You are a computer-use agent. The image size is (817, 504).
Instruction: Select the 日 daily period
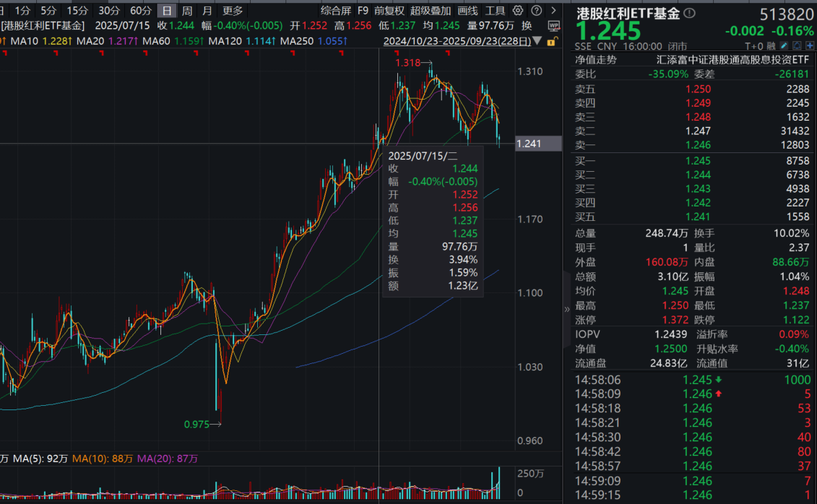(167, 11)
